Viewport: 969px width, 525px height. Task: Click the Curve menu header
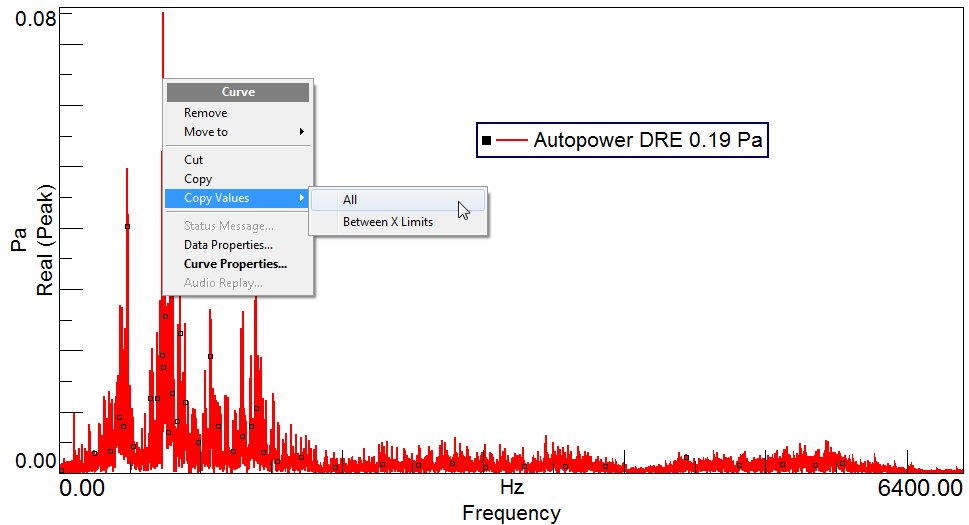238,92
